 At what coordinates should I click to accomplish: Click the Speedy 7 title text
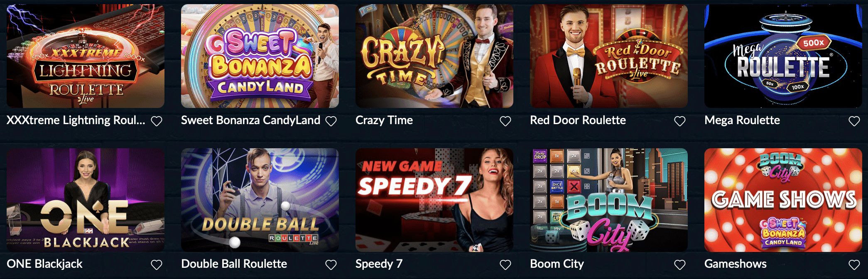[379, 264]
